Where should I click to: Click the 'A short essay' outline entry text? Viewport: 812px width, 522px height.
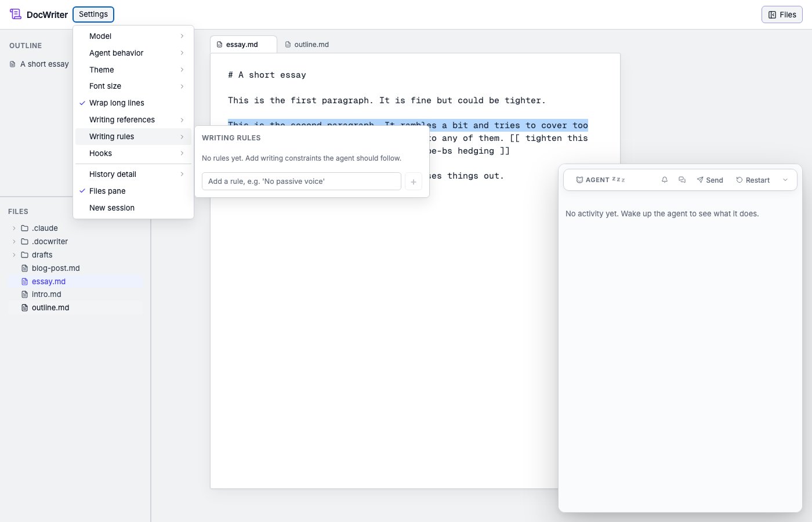point(45,64)
